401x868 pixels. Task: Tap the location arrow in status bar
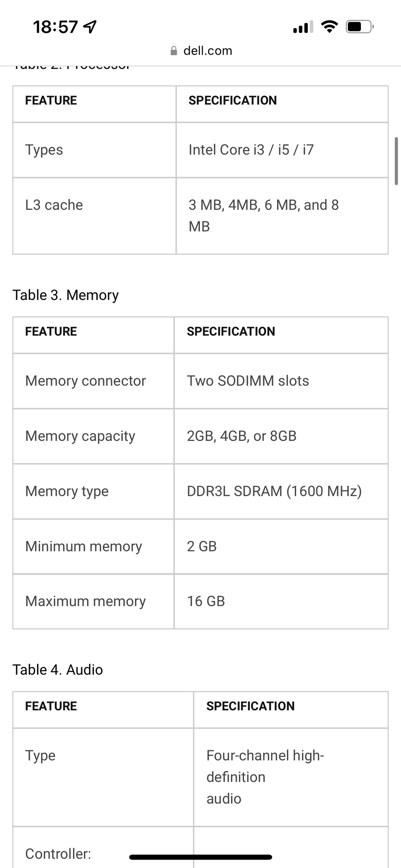[x=90, y=27]
